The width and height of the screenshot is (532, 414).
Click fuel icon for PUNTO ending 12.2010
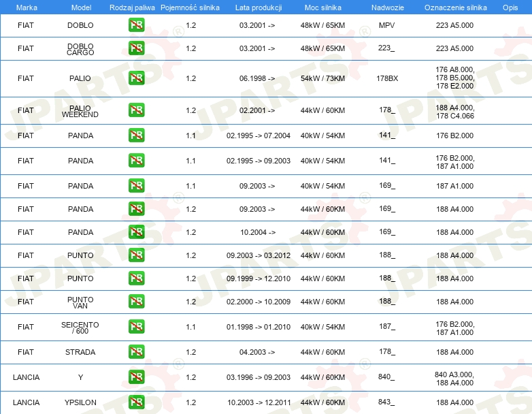click(136, 278)
